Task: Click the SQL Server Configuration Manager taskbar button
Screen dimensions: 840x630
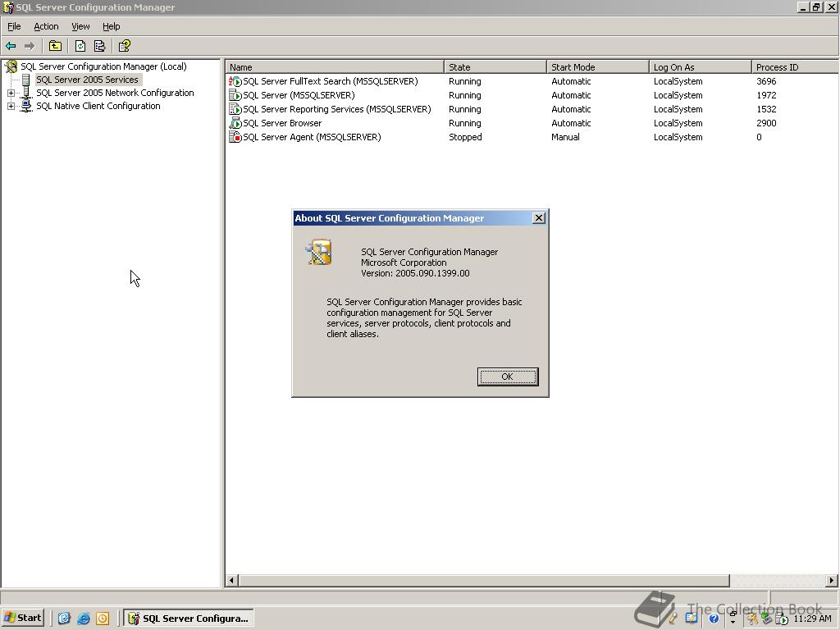Action: [189, 619]
